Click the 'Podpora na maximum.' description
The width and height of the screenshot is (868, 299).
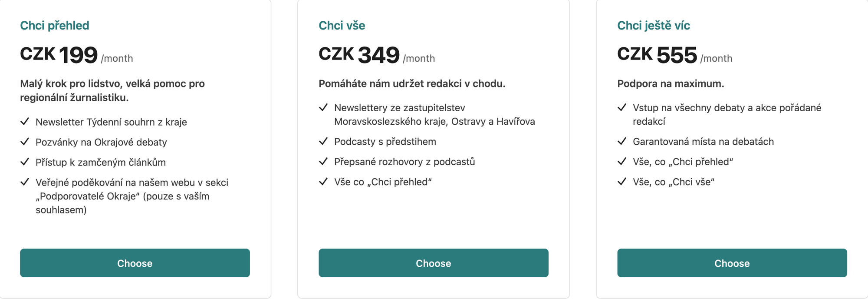tap(671, 83)
